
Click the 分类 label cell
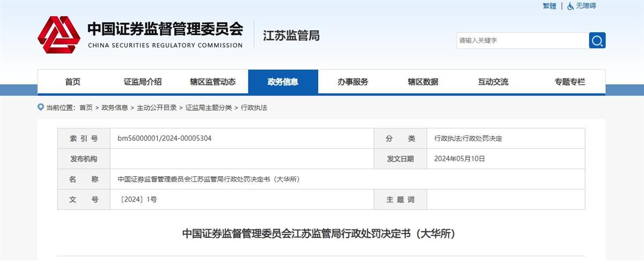point(400,139)
